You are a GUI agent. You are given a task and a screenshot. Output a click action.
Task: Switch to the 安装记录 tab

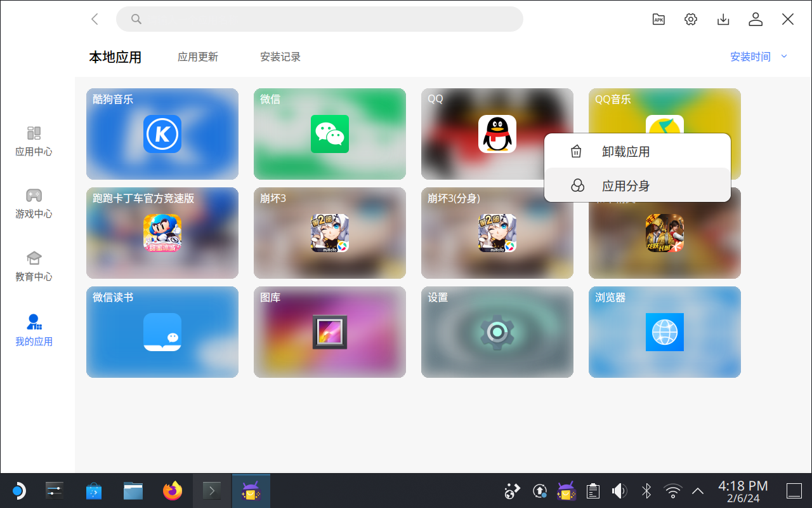point(280,57)
